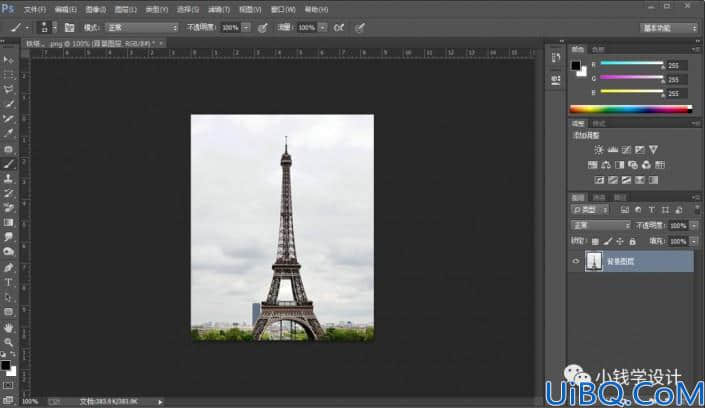Switch to the 通道 channels tab

point(599,197)
